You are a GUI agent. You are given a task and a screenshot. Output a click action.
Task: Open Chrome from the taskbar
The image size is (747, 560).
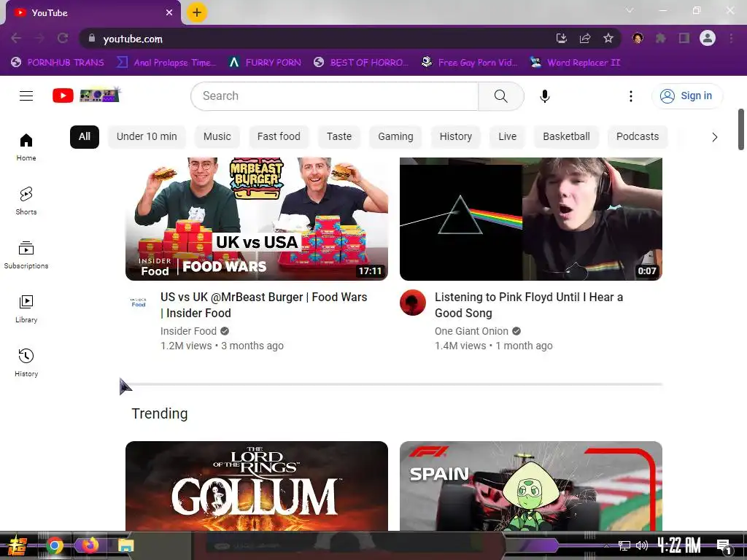tap(54, 545)
